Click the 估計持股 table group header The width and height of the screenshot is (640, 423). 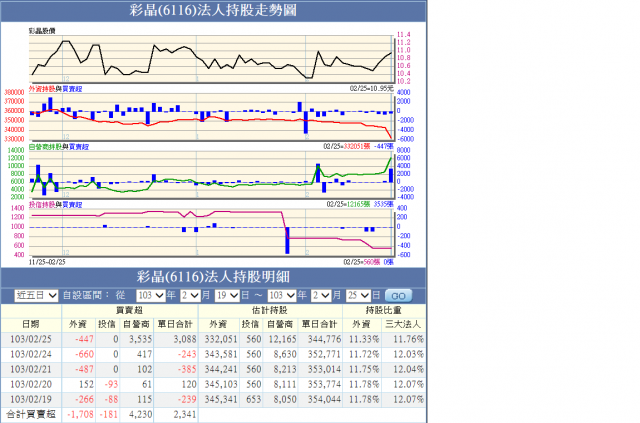point(270,310)
